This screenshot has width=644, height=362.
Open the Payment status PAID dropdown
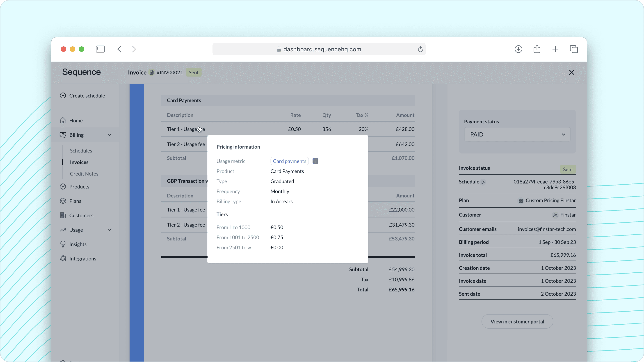click(x=517, y=134)
